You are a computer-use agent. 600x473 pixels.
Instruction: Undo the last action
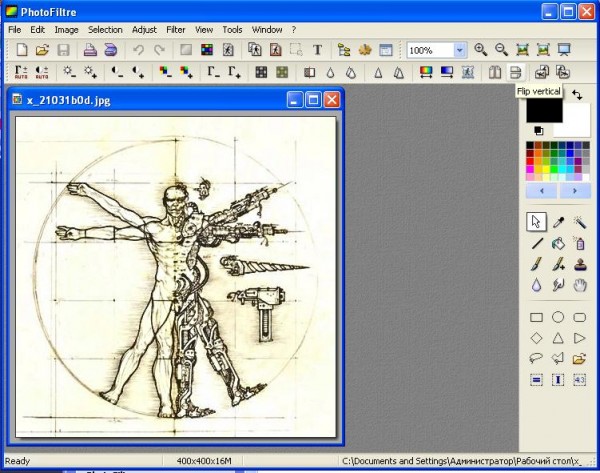pos(139,50)
